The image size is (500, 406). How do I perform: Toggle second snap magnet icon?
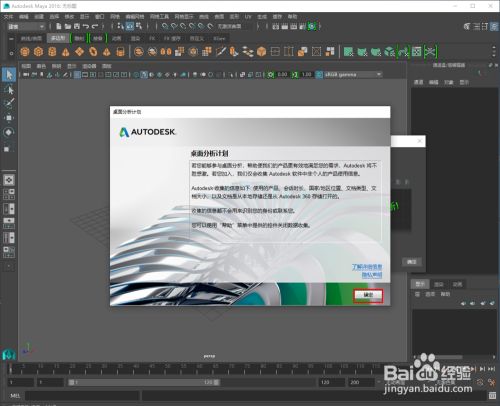click(x=174, y=26)
